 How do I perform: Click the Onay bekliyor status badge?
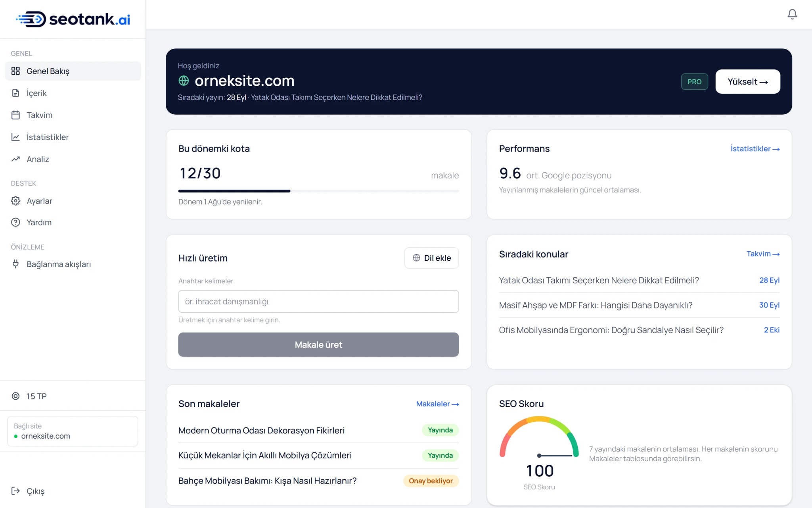click(x=431, y=481)
